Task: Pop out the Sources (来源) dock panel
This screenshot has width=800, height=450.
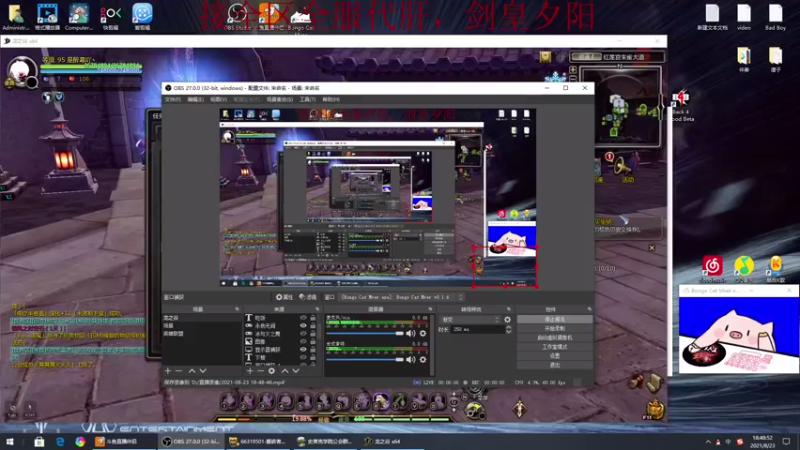Action: [317, 309]
